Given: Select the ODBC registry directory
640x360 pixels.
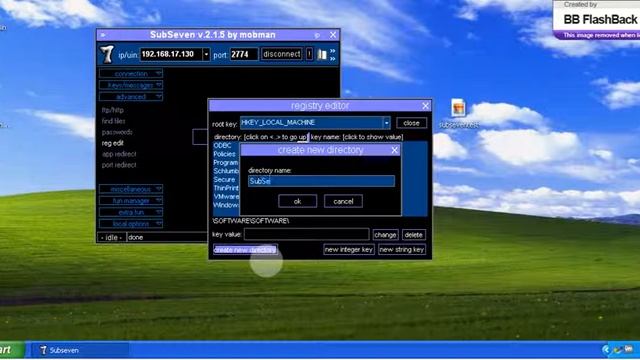Looking at the screenshot, I should (x=222, y=146).
